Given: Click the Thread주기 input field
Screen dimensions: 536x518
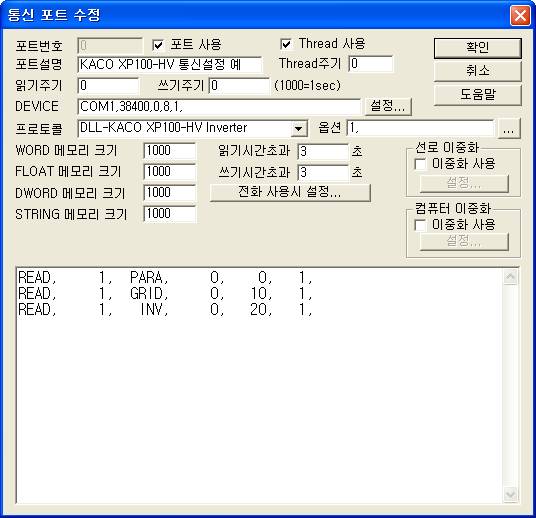Looking at the screenshot, I should coord(371,64).
